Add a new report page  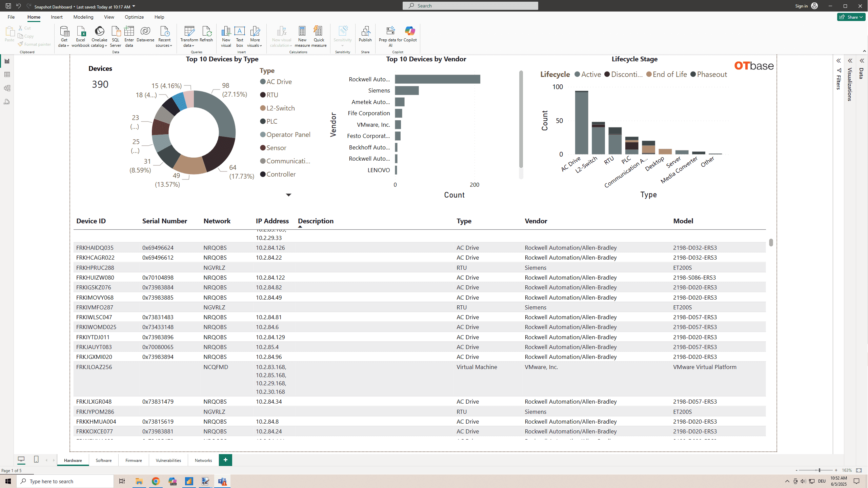225,460
